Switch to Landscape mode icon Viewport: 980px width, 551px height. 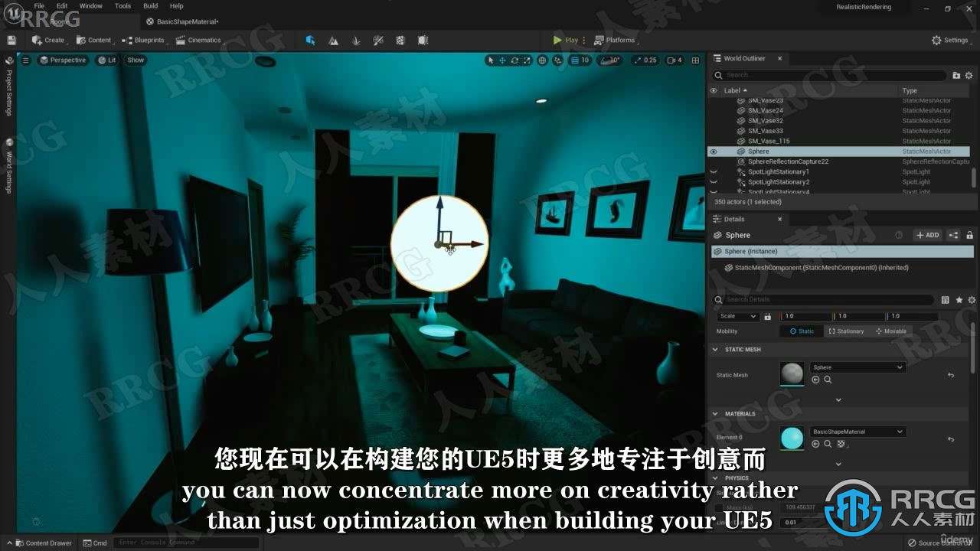coord(333,40)
